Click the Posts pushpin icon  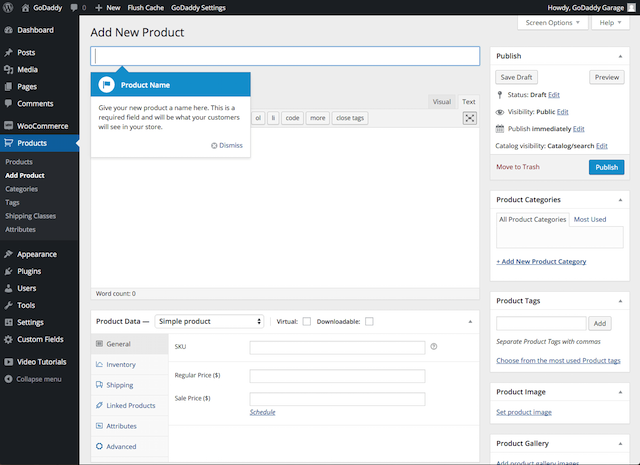(x=8, y=52)
